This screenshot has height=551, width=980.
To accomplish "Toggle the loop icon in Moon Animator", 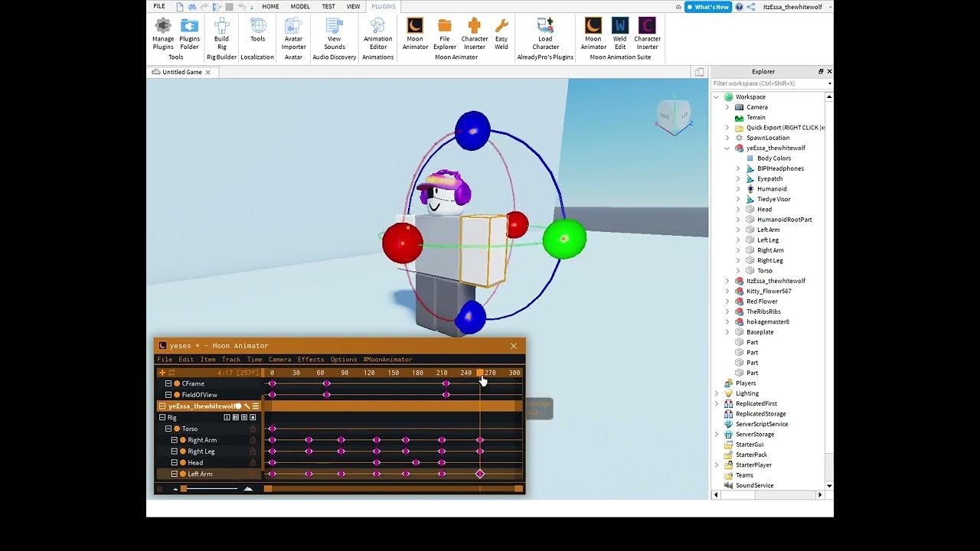I will [x=171, y=373].
